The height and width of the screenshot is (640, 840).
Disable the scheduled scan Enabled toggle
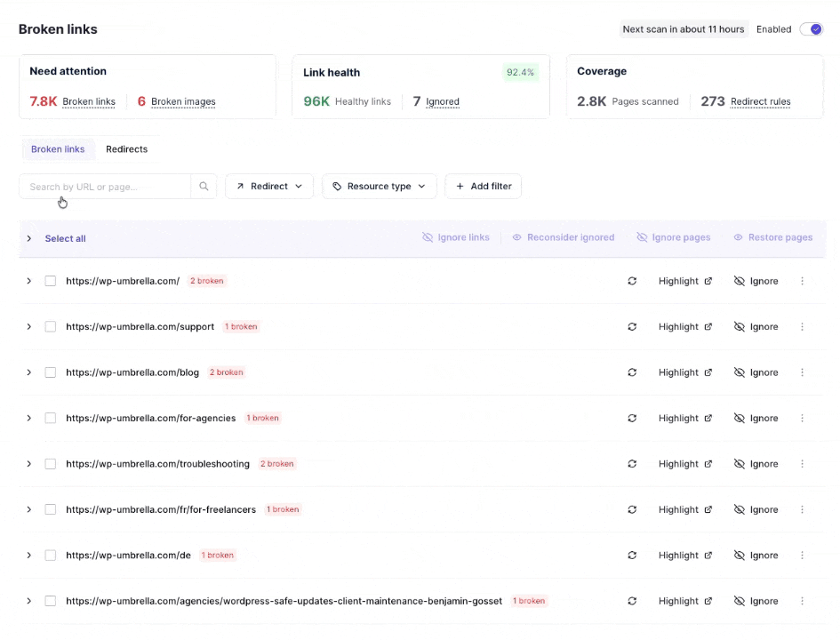click(x=811, y=29)
